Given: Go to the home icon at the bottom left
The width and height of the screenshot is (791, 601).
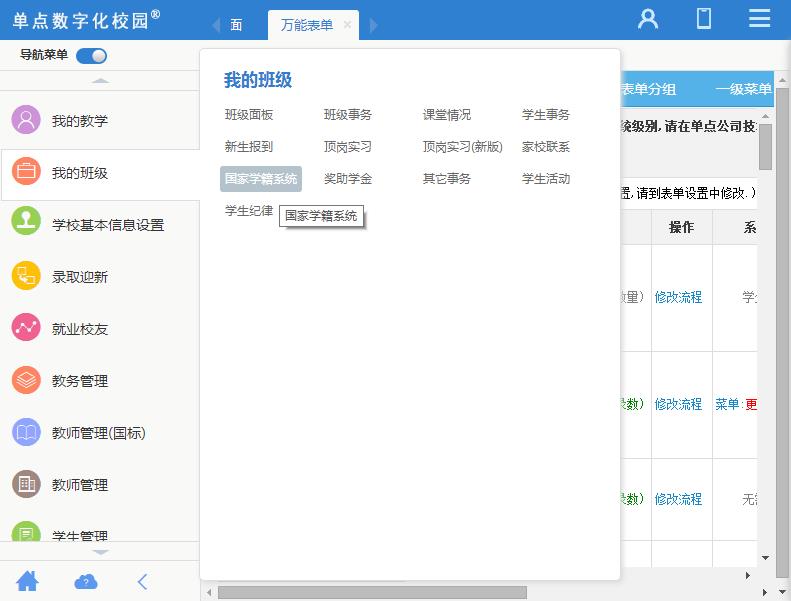Looking at the screenshot, I should point(27,581).
